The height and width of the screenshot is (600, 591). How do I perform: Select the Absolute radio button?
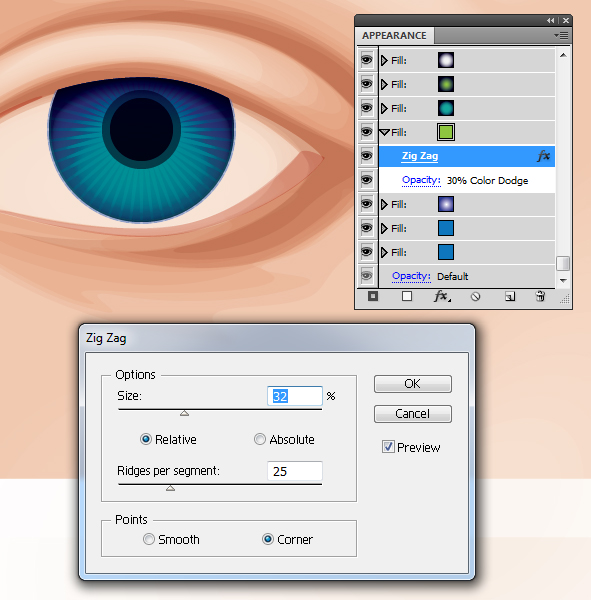pyautogui.click(x=260, y=439)
